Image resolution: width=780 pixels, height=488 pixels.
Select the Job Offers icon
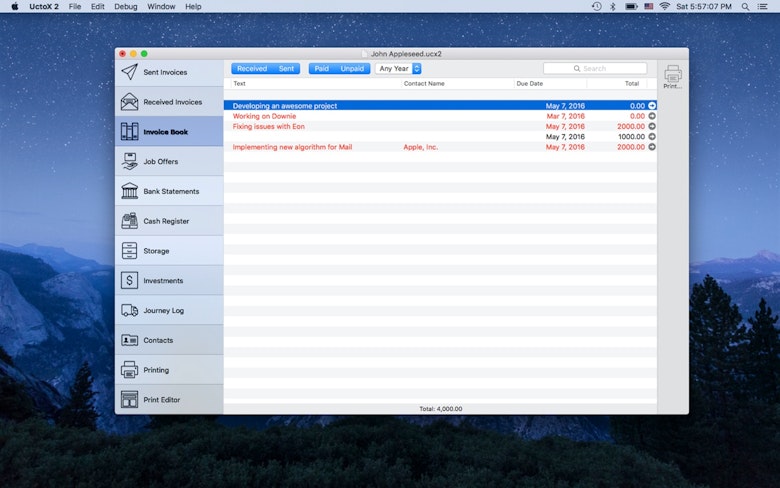(x=129, y=162)
